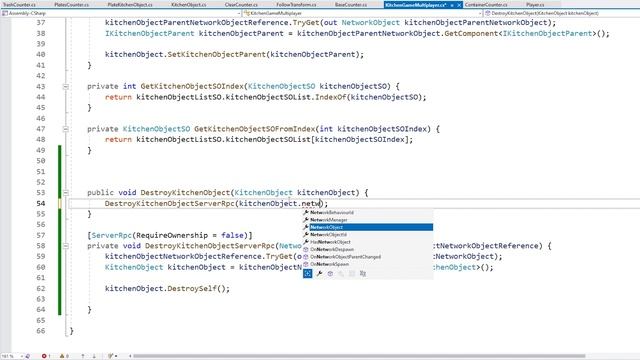Close the KitchenGameMultiplayer.cs tab
The width and height of the screenshot is (640, 360).
click(459, 5)
